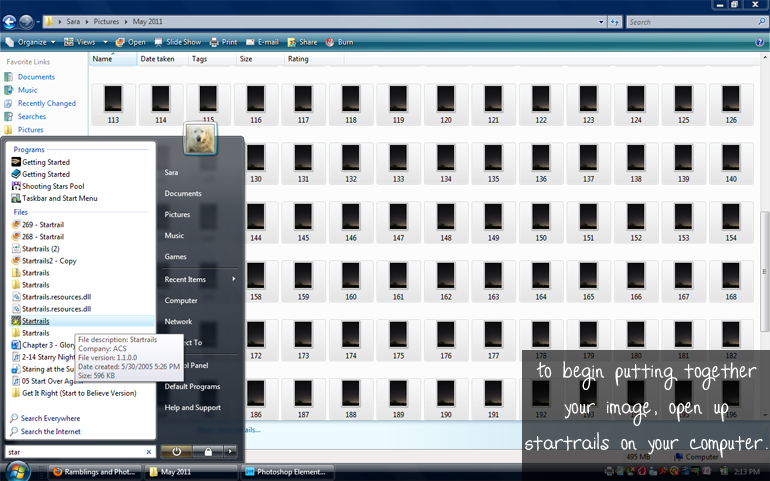The image size is (770, 481).
Task: Open the 268 - Startrail file result
Action: coord(38,237)
